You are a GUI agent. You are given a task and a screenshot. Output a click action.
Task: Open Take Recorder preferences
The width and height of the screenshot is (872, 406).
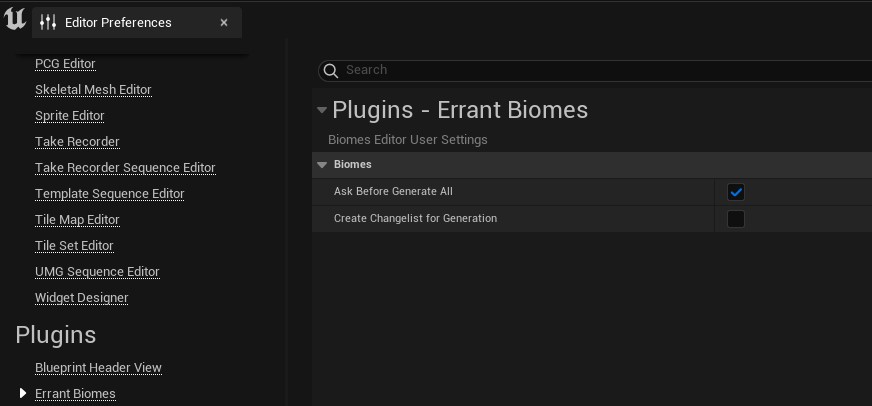(x=77, y=142)
